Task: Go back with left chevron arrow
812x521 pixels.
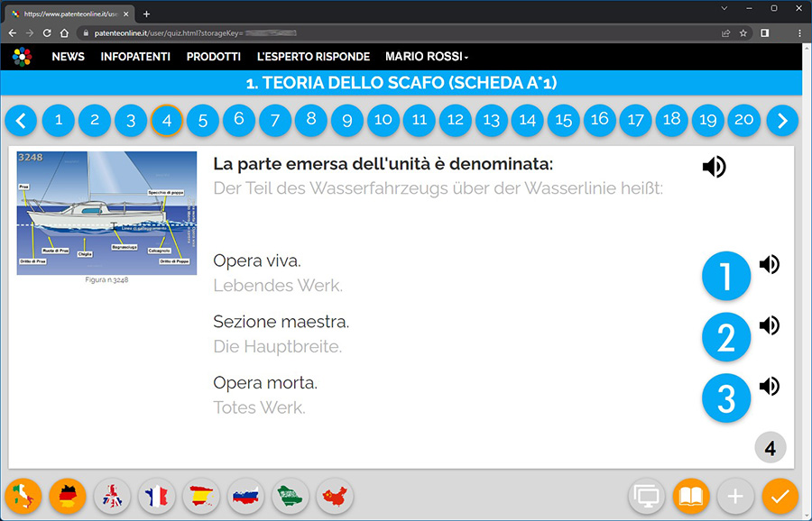Action: click(22, 119)
